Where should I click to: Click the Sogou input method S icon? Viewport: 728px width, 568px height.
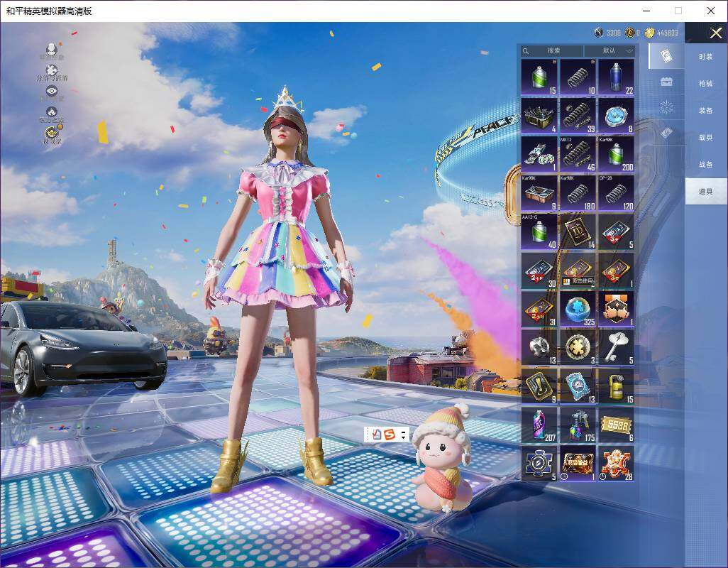pos(390,435)
